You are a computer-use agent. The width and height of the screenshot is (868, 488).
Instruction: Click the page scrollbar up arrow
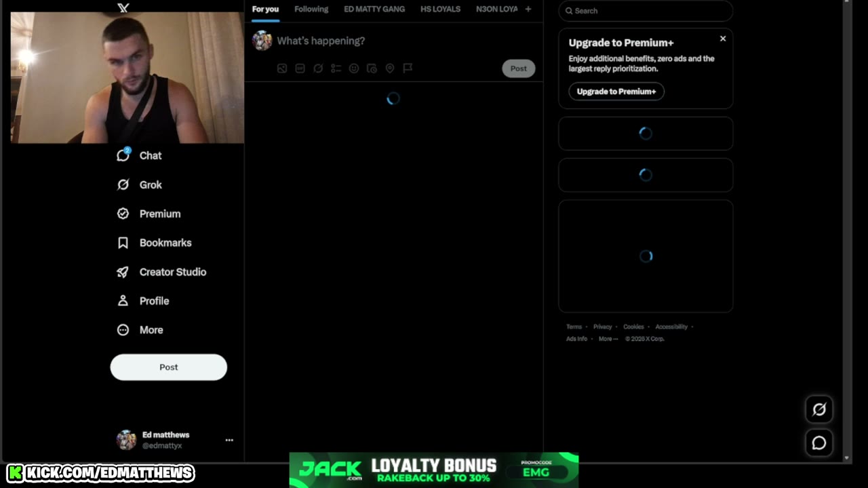pyautogui.click(x=846, y=2)
